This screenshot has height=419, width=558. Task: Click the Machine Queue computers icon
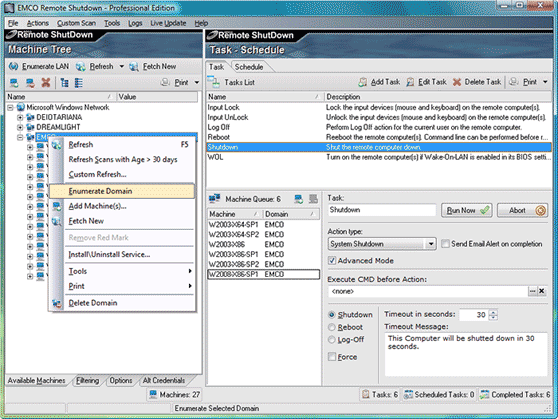(214, 199)
